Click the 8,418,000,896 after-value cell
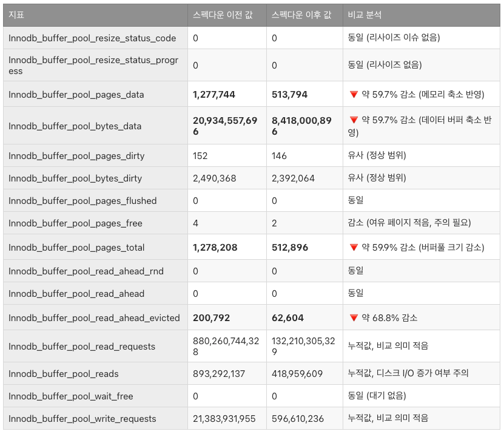 (x=294, y=126)
